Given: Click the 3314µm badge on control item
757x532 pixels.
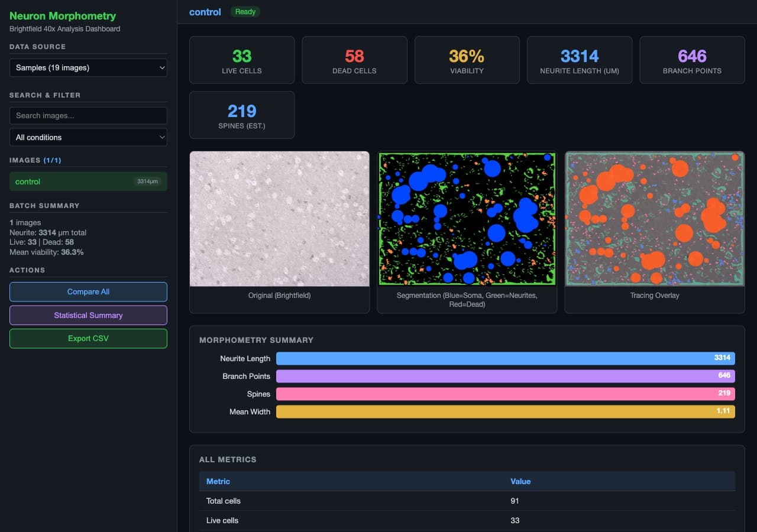Looking at the screenshot, I should coord(147,181).
